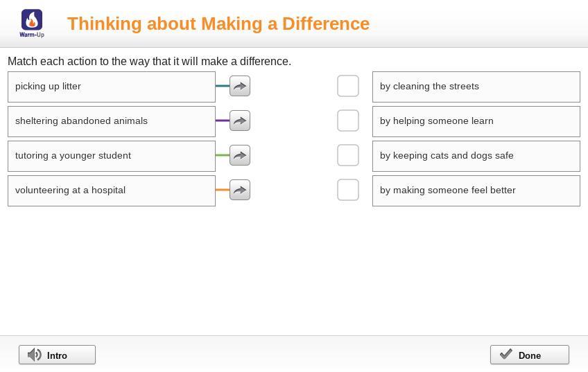This screenshot has width=588, height=372.
Task: Select the picking up litter item
Action: (x=112, y=87)
